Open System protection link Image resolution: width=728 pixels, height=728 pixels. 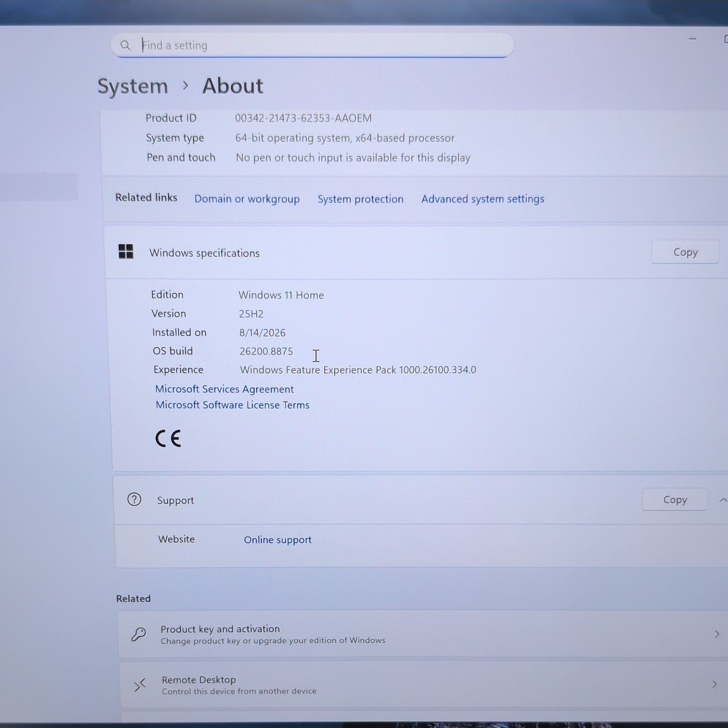[x=361, y=199]
